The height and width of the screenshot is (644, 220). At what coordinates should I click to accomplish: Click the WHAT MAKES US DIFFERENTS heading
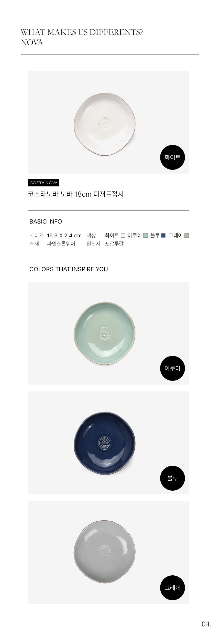[82, 32]
